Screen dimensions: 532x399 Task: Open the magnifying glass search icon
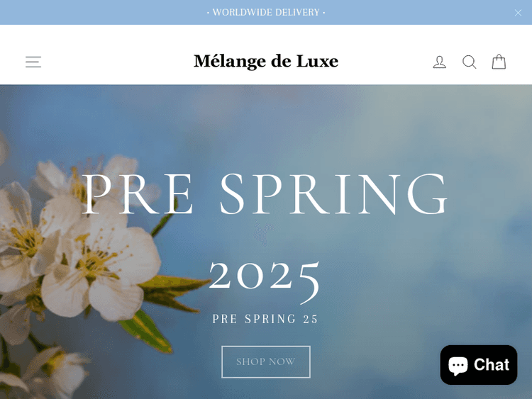pos(470,62)
